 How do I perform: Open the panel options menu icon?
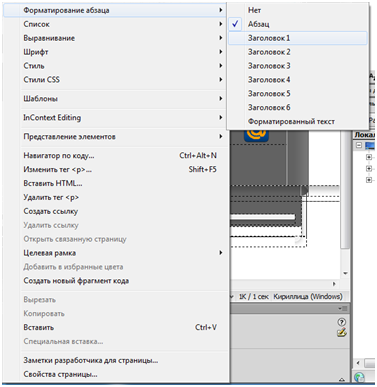pyautogui.click(x=343, y=308)
